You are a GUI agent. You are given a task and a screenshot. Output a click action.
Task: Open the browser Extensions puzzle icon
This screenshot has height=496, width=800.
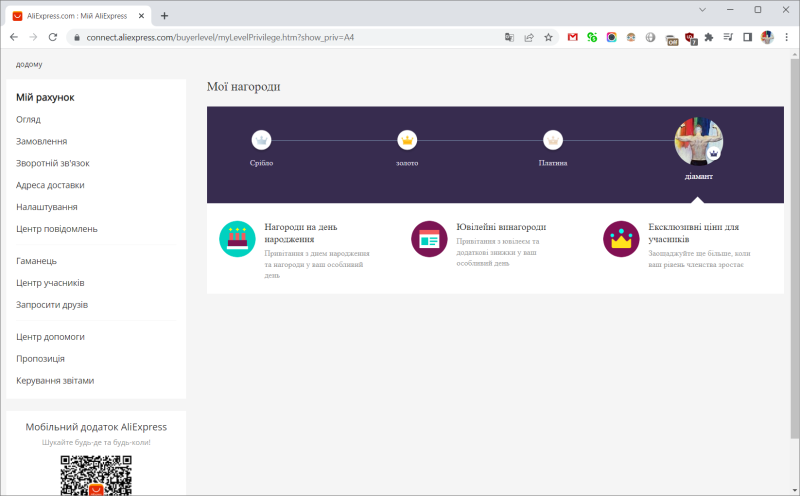(x=709, y=37)
